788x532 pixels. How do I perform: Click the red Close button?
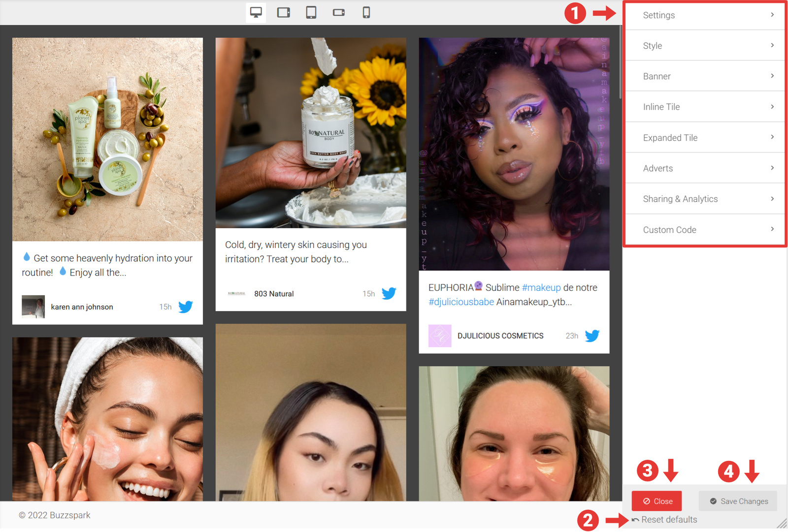tap(657, 501)
